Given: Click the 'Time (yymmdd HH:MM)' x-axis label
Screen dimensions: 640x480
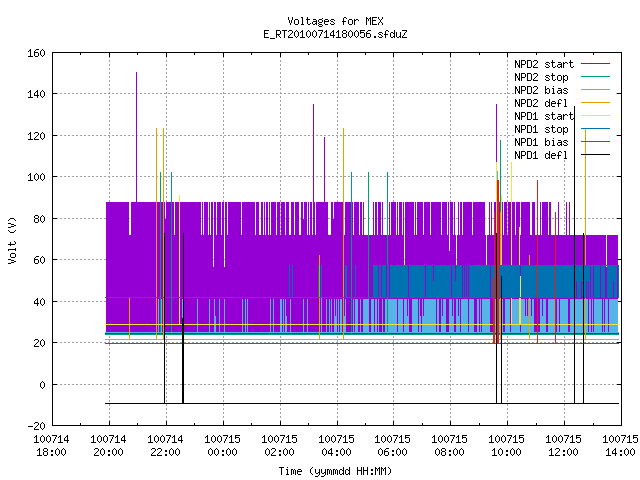Looking at the screenshot, I should [335, 471].
